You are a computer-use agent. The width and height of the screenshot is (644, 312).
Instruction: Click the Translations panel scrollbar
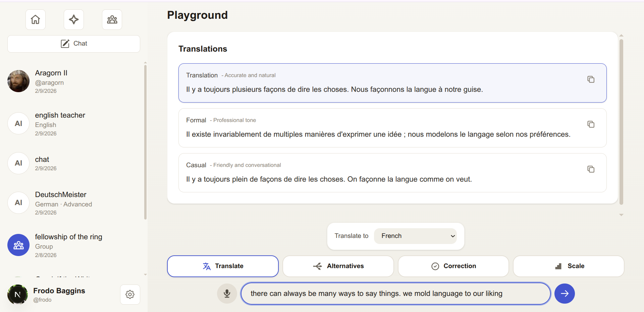point(621,122)
